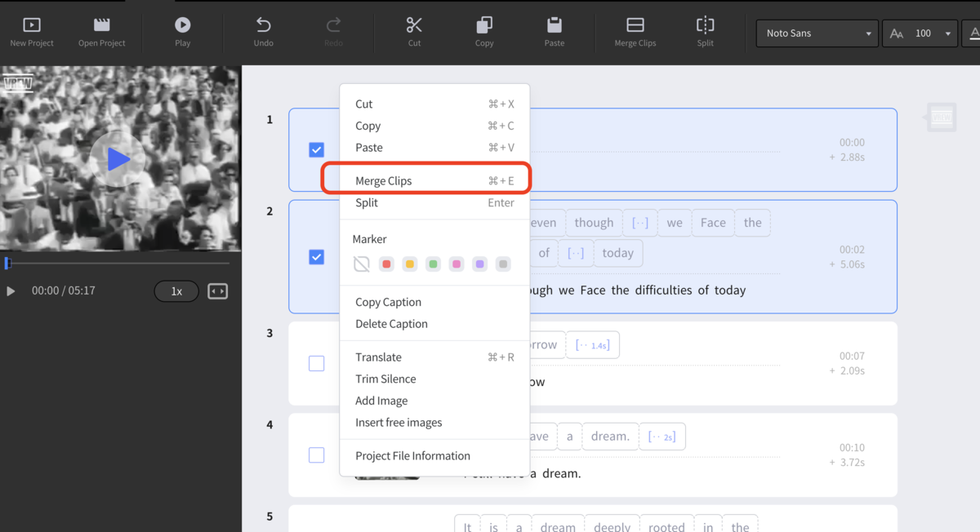
Task: Open the Noto Sans font dropdown
Action: [x=817, y=33]
